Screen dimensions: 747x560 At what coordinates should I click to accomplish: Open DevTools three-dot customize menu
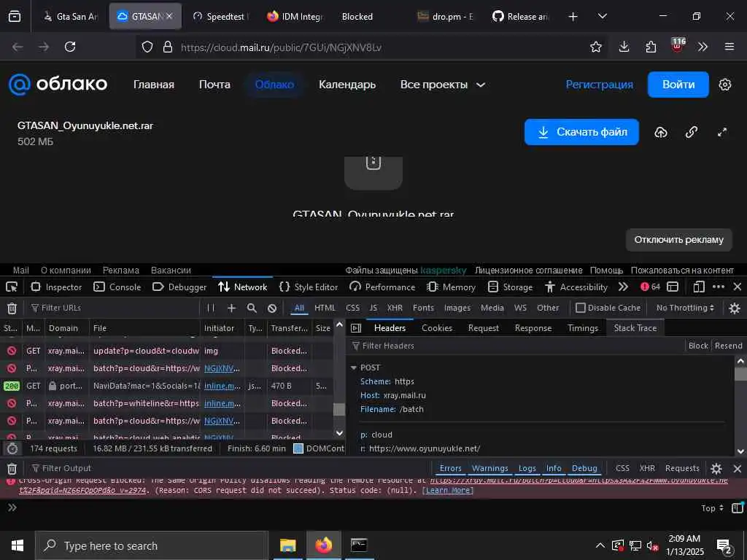719,287
